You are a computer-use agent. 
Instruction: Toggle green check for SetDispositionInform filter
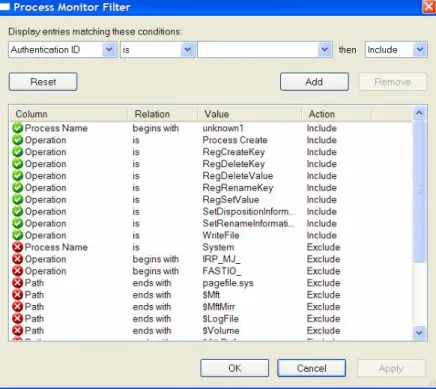coord(17,211)
